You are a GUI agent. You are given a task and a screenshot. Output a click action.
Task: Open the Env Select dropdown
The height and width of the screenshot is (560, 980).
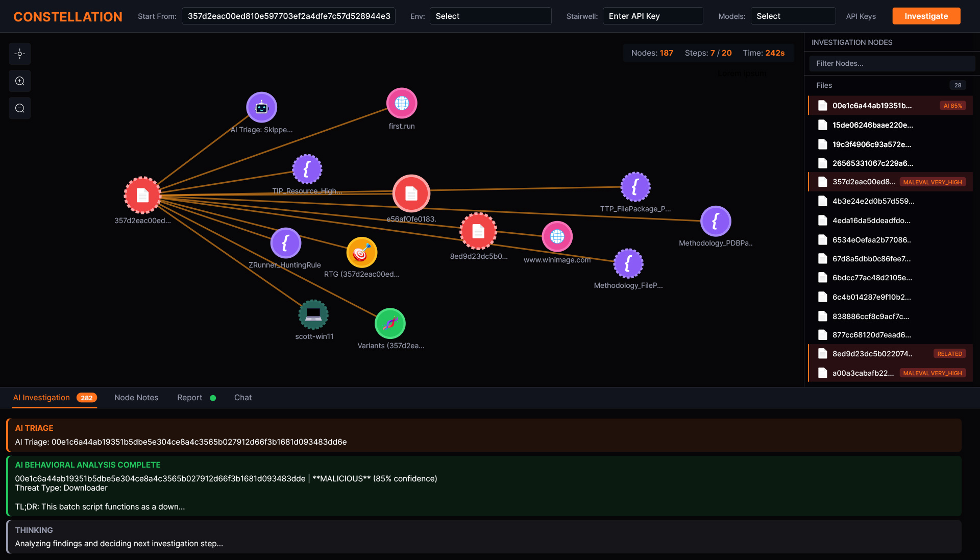490,16
